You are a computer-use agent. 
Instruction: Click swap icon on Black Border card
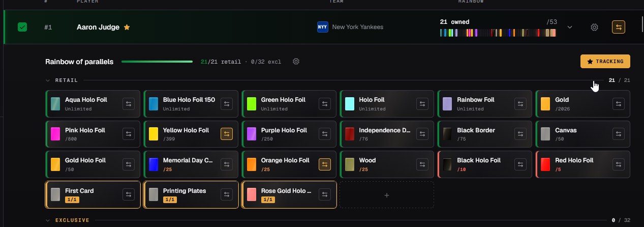520,134
